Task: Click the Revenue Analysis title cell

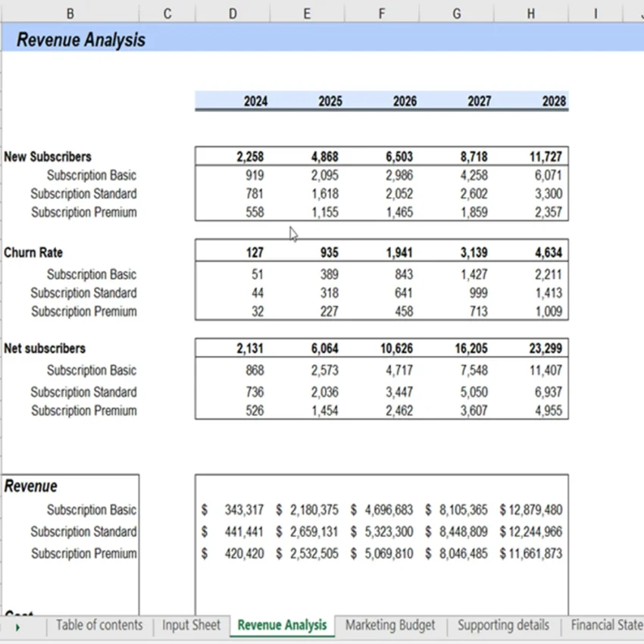Action: (x=81, y=40)
